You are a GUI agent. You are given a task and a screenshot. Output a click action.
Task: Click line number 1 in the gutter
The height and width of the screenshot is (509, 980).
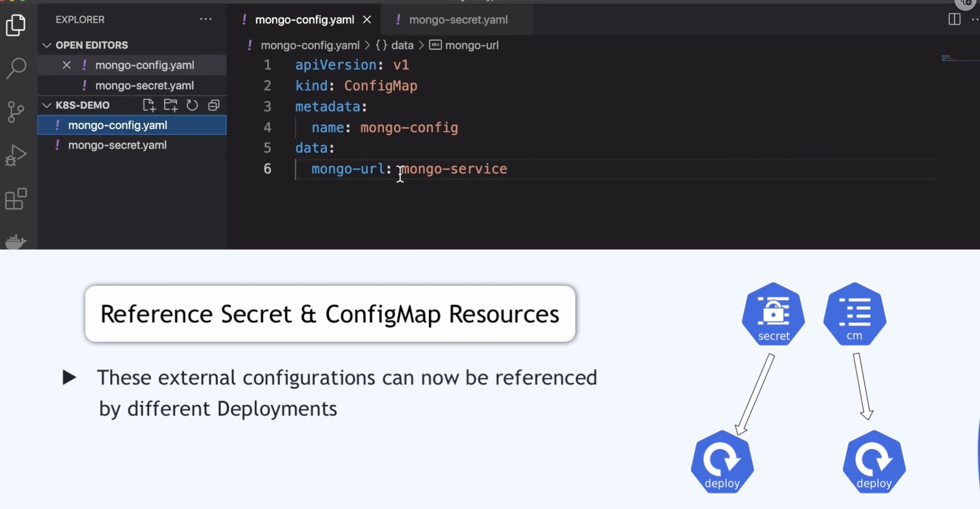tap(267, 65)
